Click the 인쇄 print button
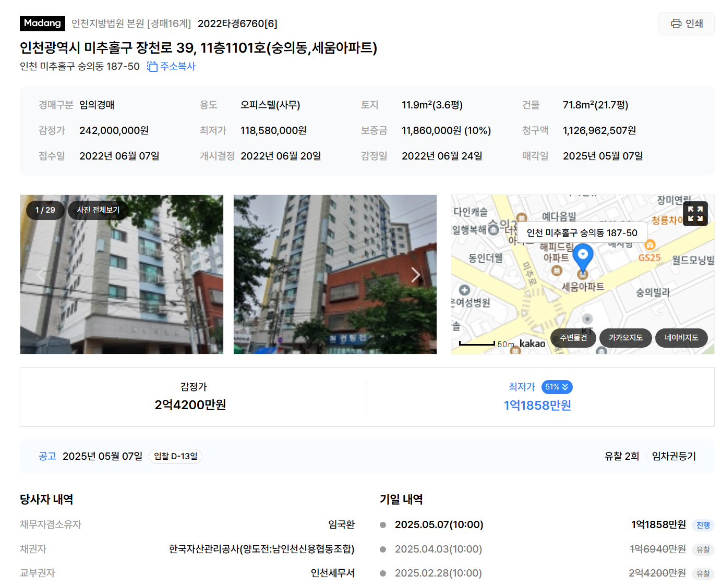Screen dimensions: 722x588 tap(686, 23)
